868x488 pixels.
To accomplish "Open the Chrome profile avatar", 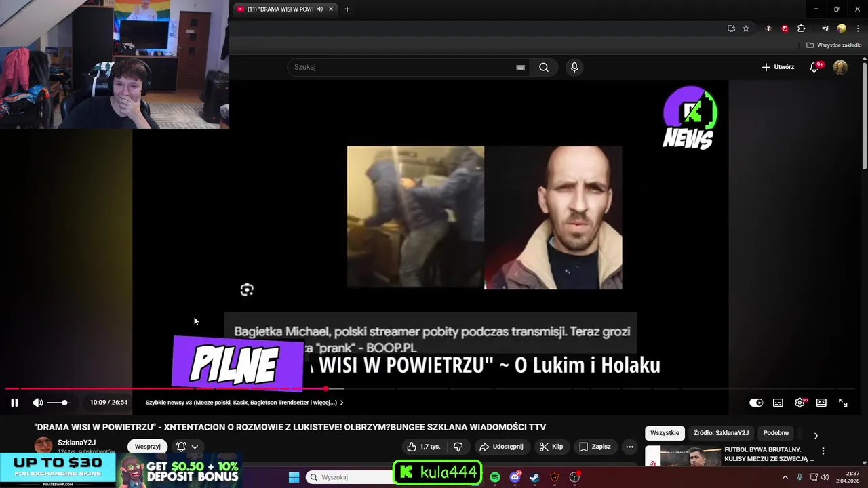I will [842, 28].
